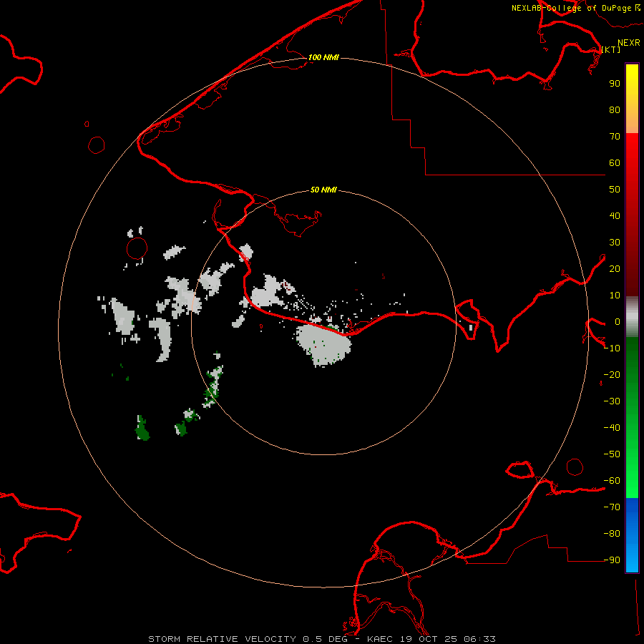Click the -90 scale label
644x644 pixels.
tap(612, 560)
